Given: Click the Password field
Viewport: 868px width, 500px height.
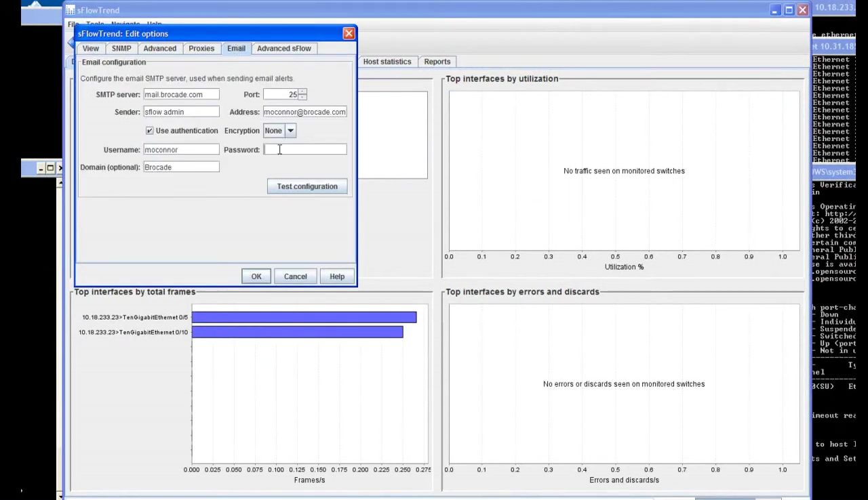Looking at the screenshot, I should [x=304, y=150].
